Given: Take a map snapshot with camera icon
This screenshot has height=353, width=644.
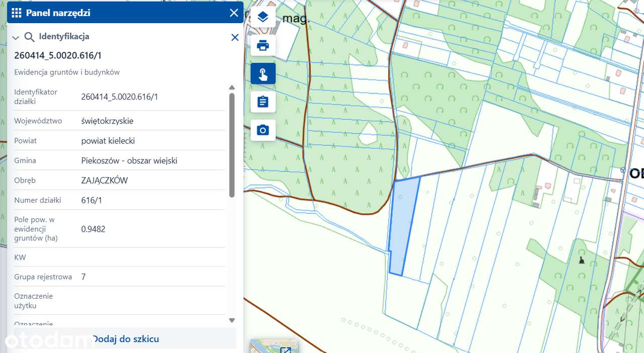Looking at the screenshot, I should click(x=263, y=130).
